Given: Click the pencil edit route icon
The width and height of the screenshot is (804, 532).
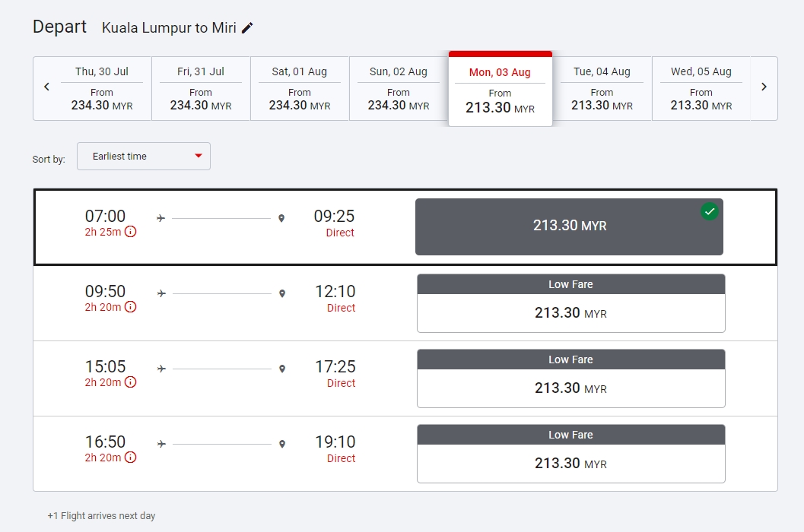Looking at the screenshot, I should click(x=247, y=28).
